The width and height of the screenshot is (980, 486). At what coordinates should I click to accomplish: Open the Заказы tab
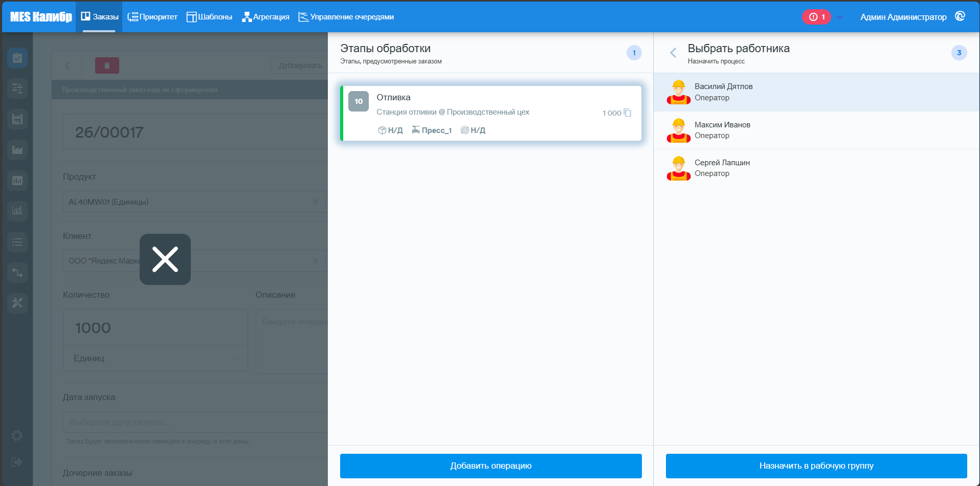pos(99,17)
